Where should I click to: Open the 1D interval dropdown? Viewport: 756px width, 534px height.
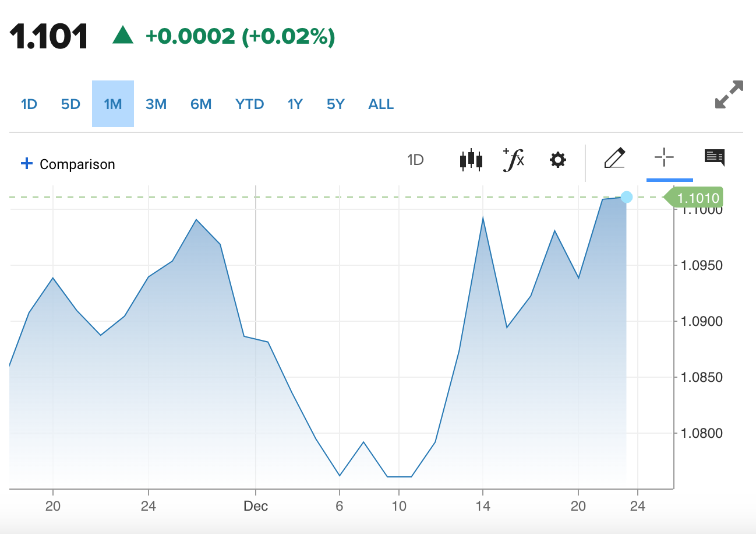(x=415, y=160)
